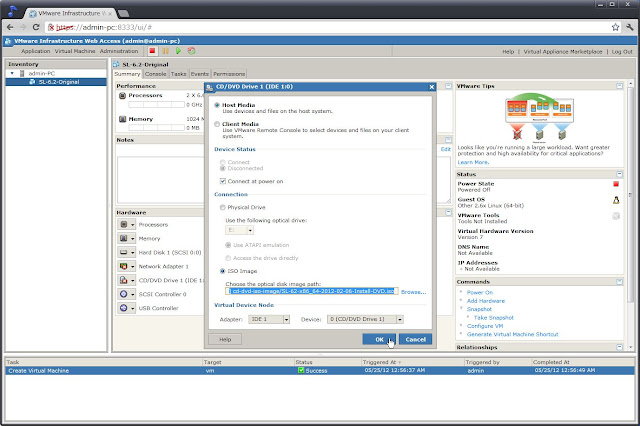The width and height of the screenshot is (640, 426).
Task: Click the red Power Off toolbar icon
Action: coord(152,51)
